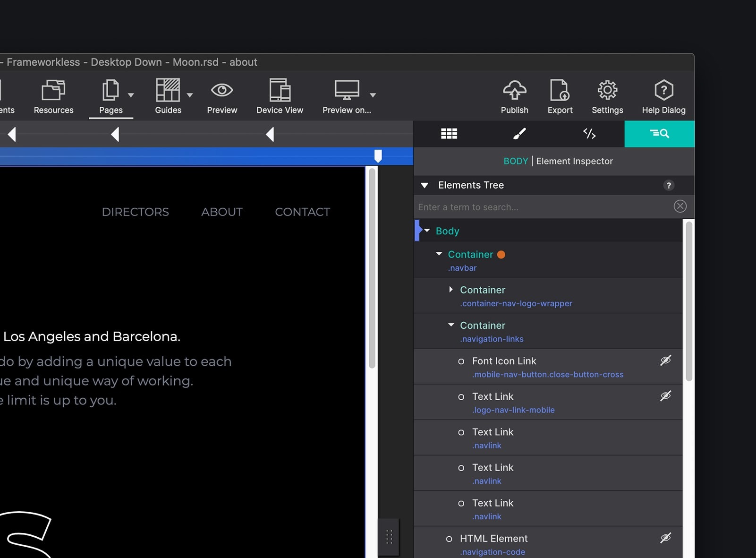Viewport: 756px width, 558px height.
Task: Toggle visibility of Font Icon Link
Action: [x=665, y=361]
